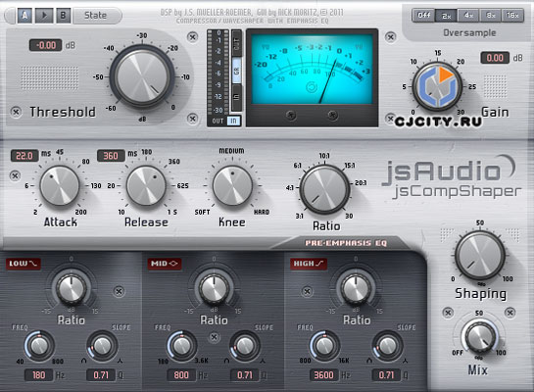
Task: Click the Gain dB value field
Action: pos(495,58)
